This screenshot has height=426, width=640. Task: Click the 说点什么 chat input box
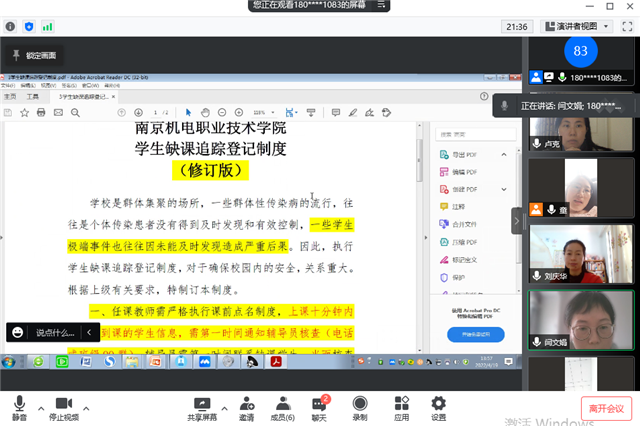click(x=55, y=332)
